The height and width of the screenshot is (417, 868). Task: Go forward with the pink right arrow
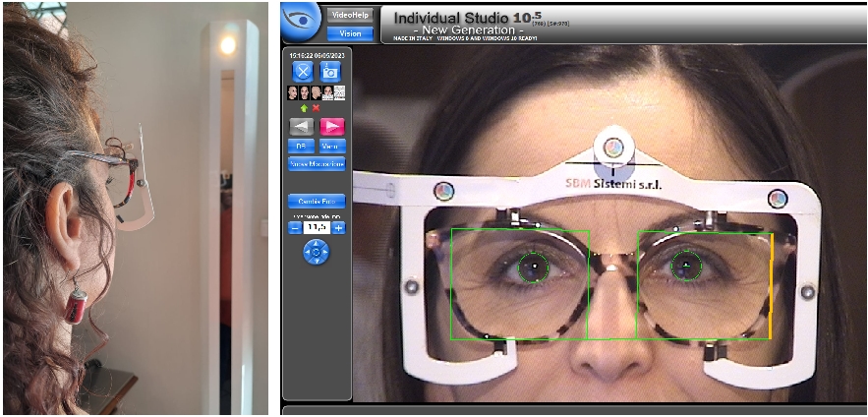pyautogui.click(x=332, y=126)
